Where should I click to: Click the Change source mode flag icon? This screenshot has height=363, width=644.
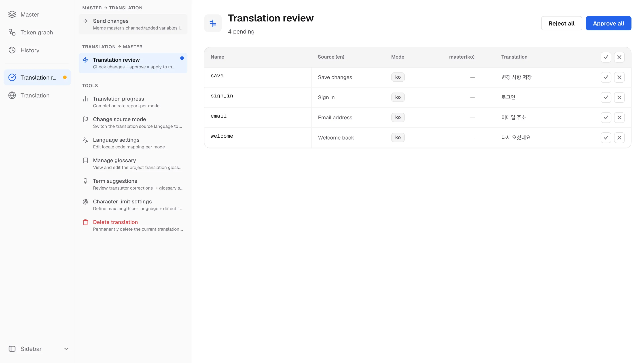(x=85, y=119)
